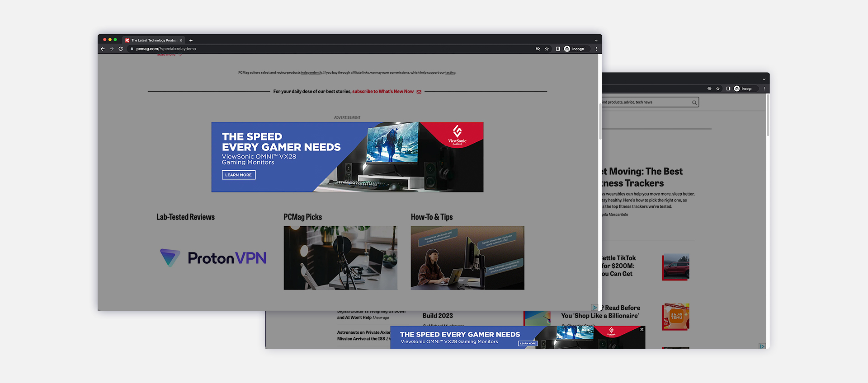Click tracking-blocked eye icon in back window
The width and height of the screenshot is (868, 383).
coord(709,89)
